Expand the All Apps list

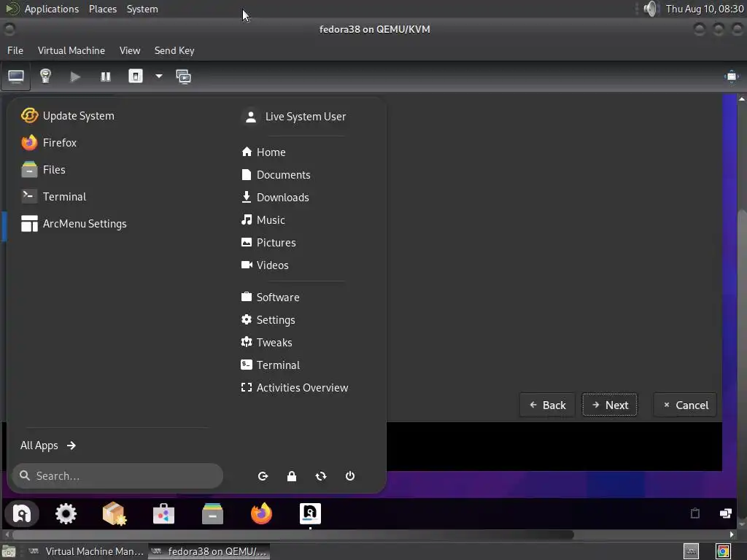tap(48, 446)
